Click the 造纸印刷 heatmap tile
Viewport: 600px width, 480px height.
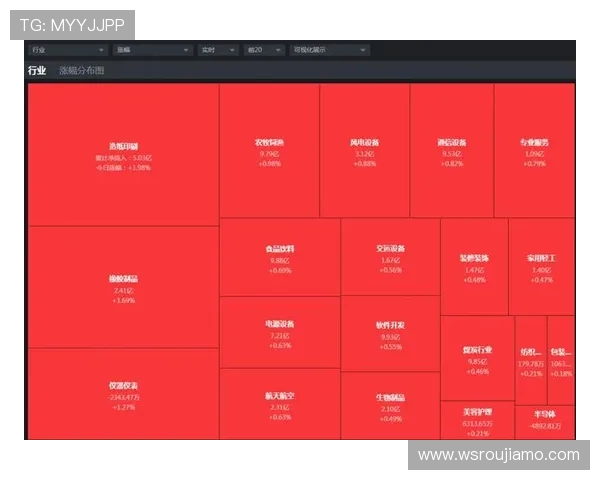[x=123, y=154]
